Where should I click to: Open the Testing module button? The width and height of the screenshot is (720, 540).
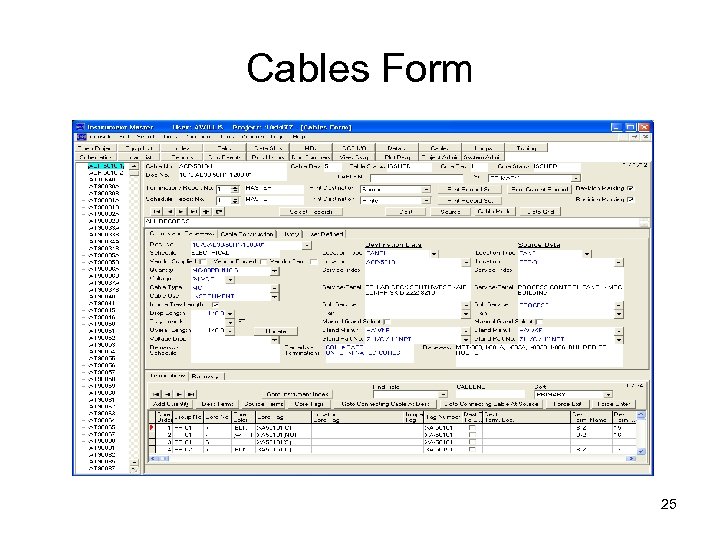pos(526,148)
